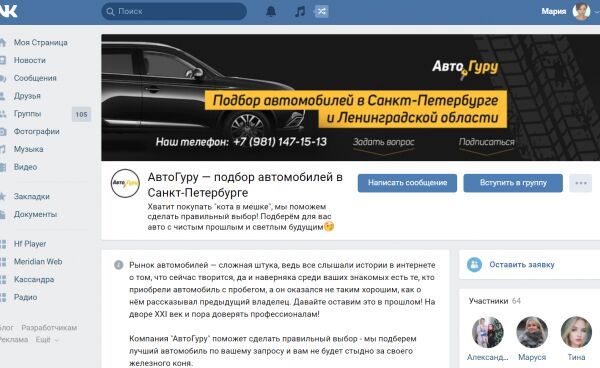Open Тина member avatar

point(576,332)
